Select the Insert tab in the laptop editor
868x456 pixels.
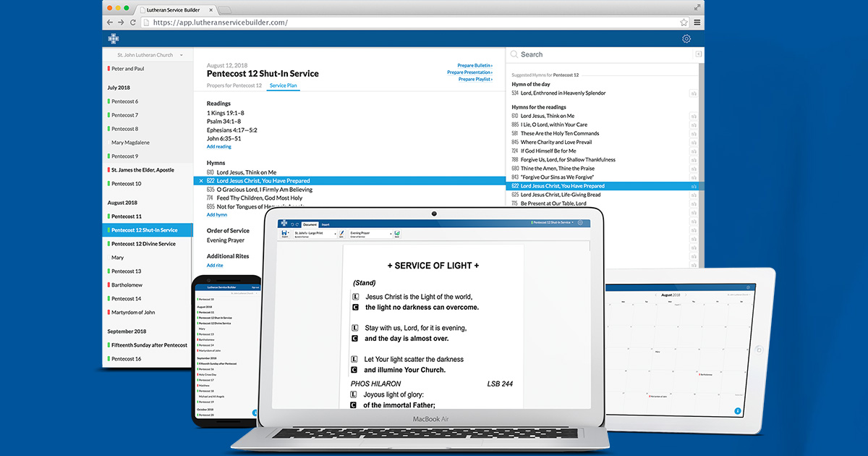point(325,225)
